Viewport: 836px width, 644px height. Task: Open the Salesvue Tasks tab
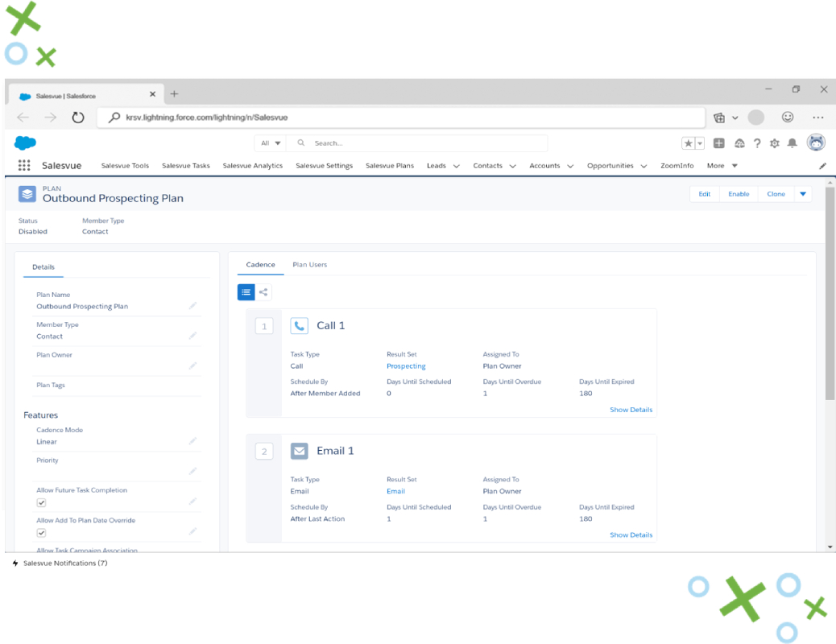coord(186,166)
